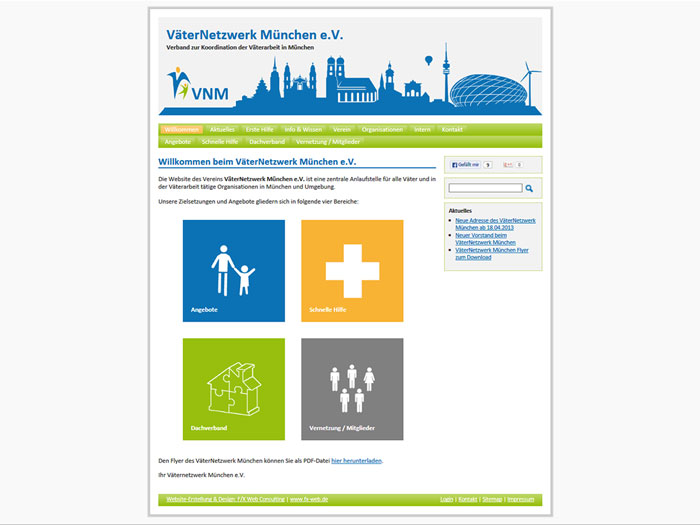Select Angebote in second navigation row
Image resolution: width=700 pixels, height=525 pixels.
(178, 142)
